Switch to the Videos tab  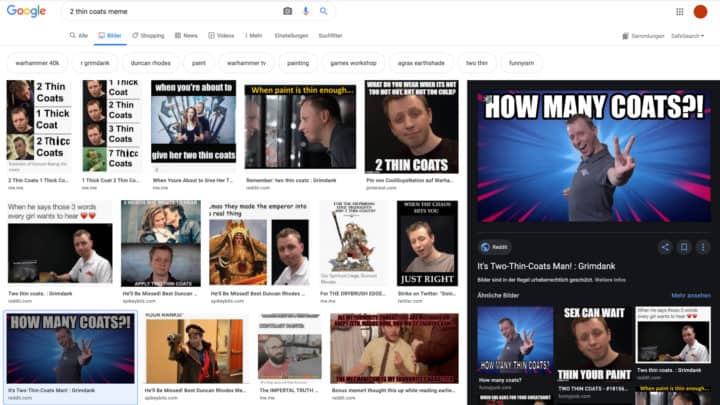pos(221,35)
